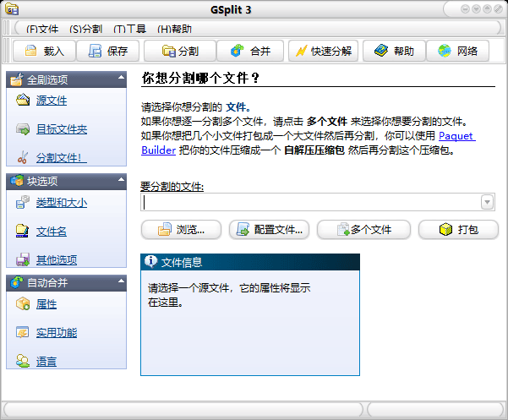Click the 自动合并 panel header icon
This screenshot has height=420, width=508.
[17, 281]
